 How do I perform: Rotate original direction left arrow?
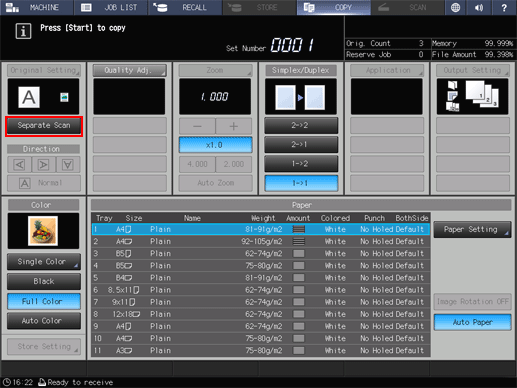(x=20, y=164)
